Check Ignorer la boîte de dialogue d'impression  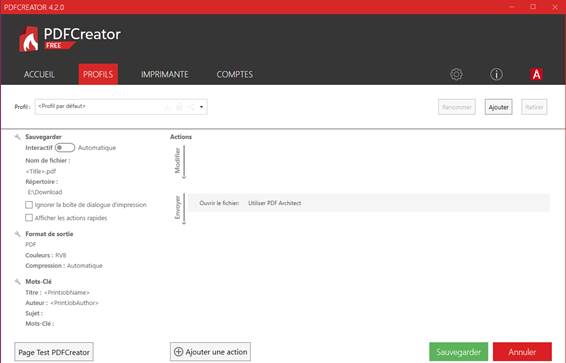click(29, 205)
